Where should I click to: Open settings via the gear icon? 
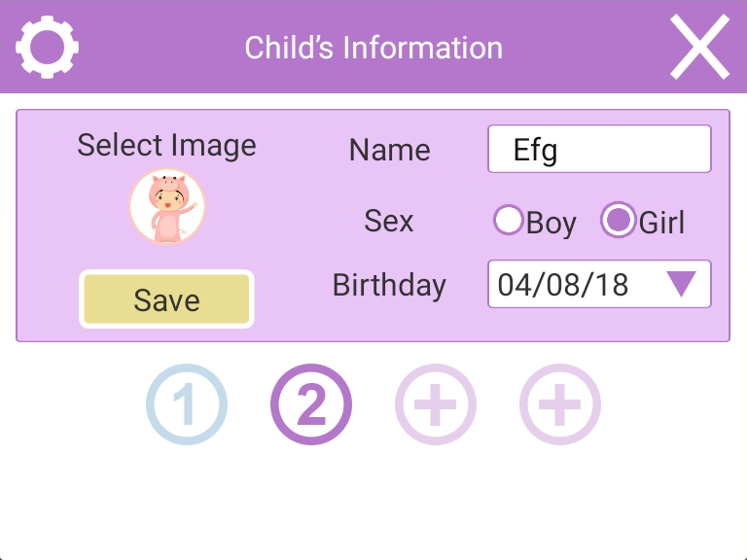(x=47, y=47)
